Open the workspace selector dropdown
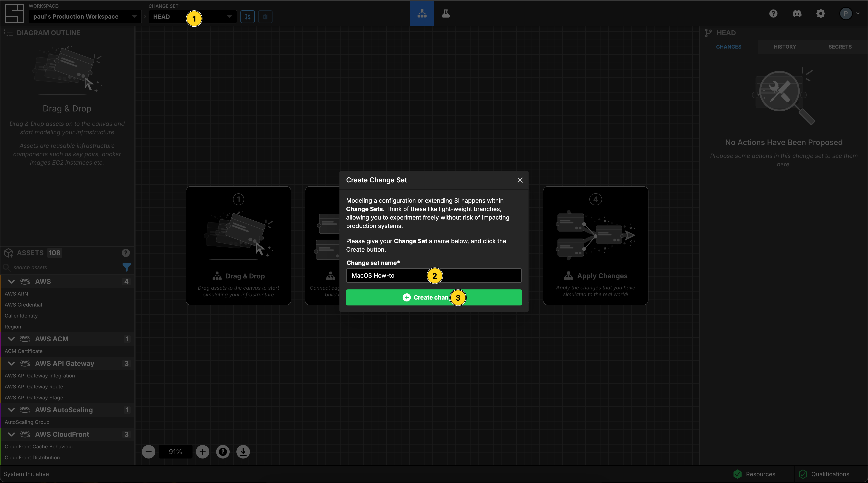The image size is (868, 483). point(85,16)
